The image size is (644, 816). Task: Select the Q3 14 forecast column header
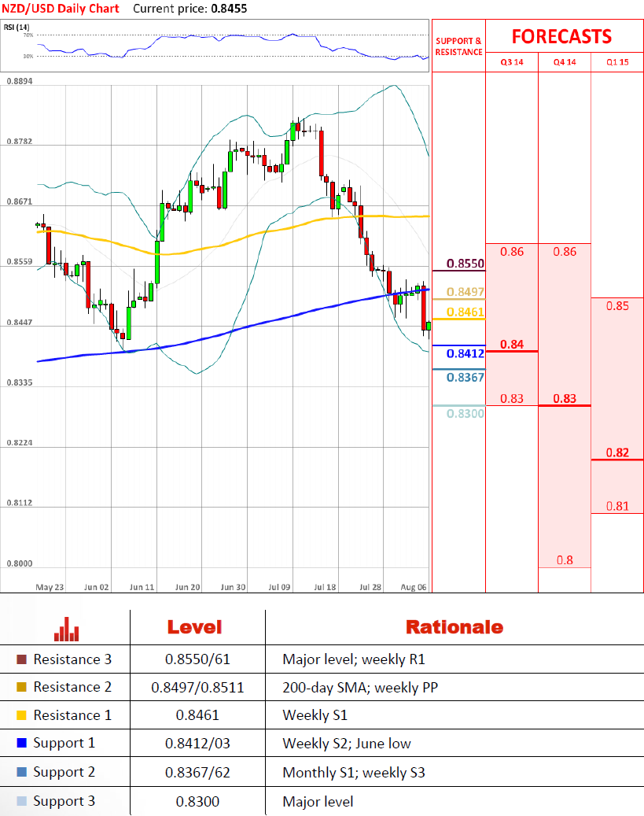(511, 62)
